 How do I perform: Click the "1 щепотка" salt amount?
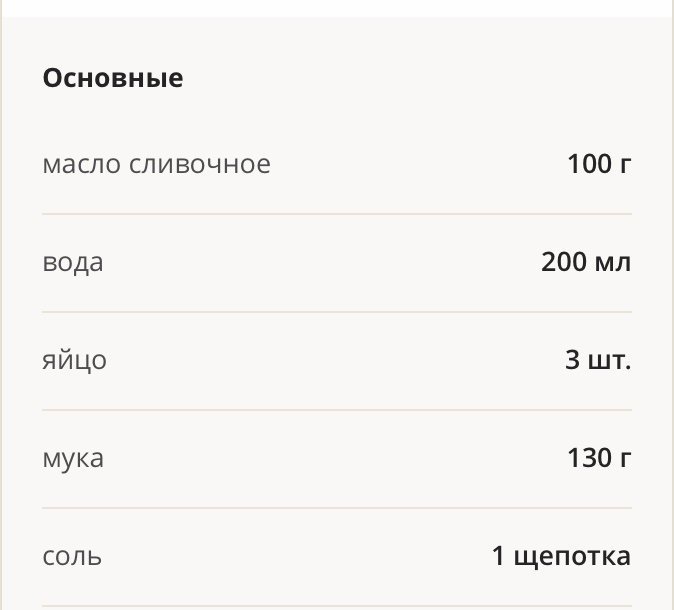[561, 556]
